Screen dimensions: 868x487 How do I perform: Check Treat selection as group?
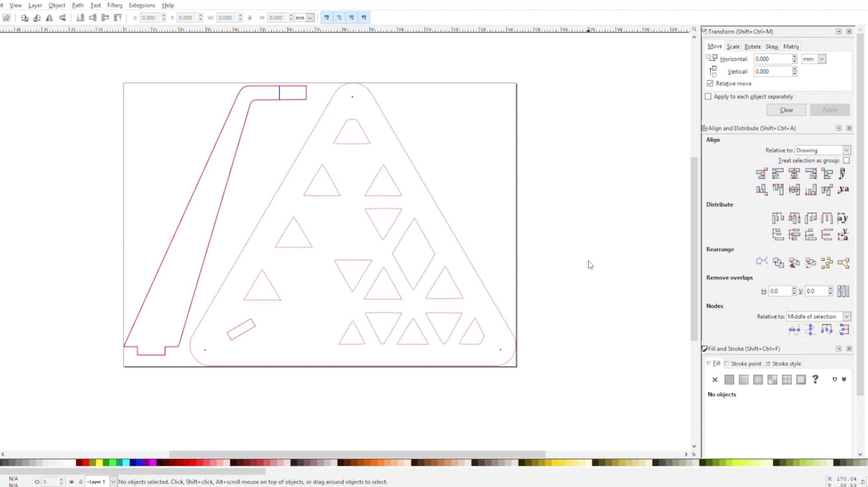coord(846,160)
